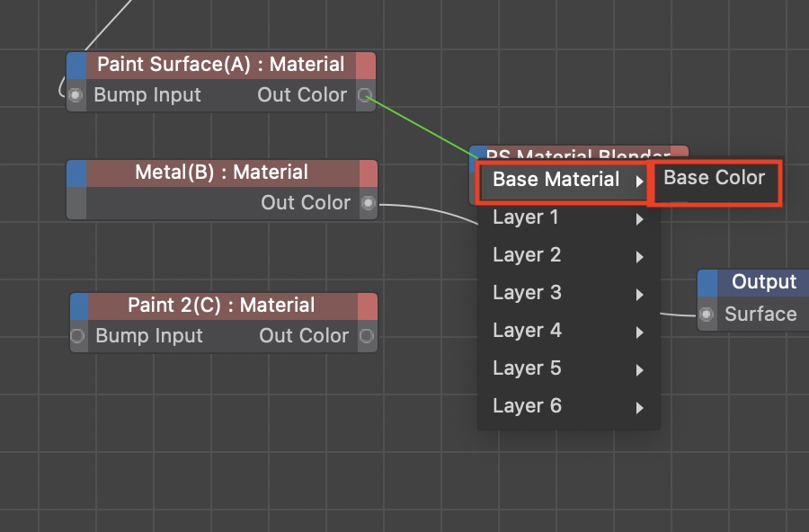Screen dimensions: 809x532
Task: Click Out Color port on Paint 2(C)
Action: pyautogui.click(x=367, y=336)
